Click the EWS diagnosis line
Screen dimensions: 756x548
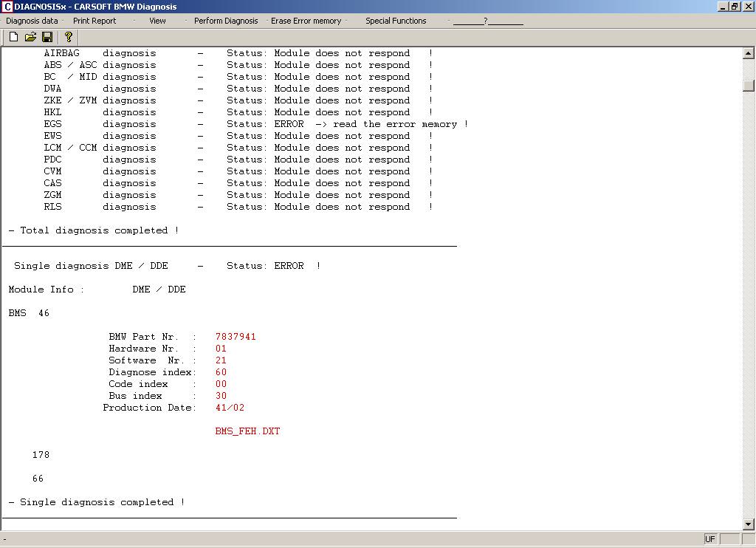(x=238, y=136)
